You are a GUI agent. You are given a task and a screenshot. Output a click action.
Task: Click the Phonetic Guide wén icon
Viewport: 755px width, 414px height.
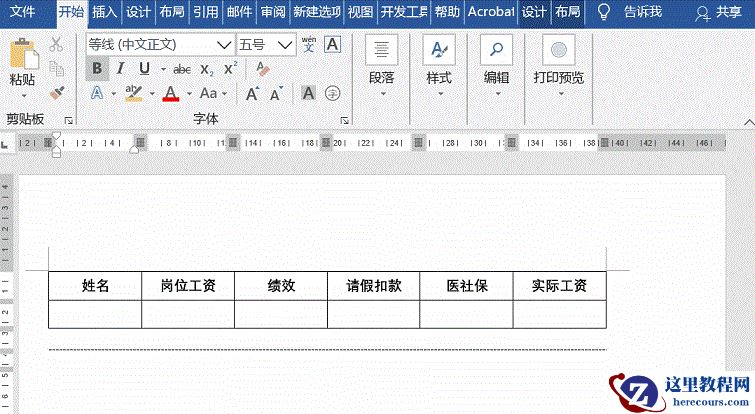309,44
